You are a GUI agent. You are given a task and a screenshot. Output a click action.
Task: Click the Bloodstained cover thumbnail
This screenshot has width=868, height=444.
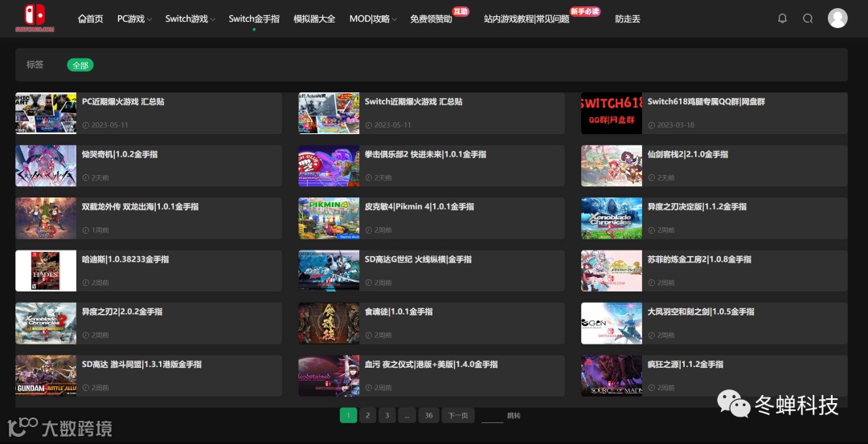329,376
